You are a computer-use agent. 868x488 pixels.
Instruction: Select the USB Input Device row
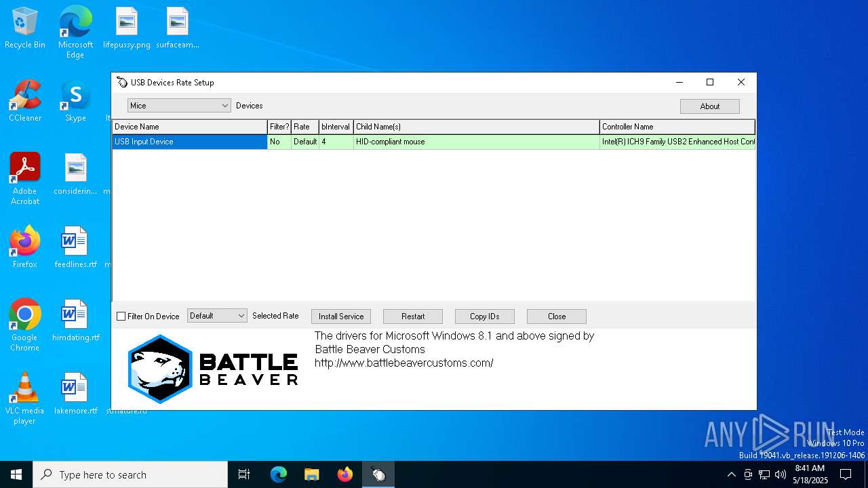434,142
